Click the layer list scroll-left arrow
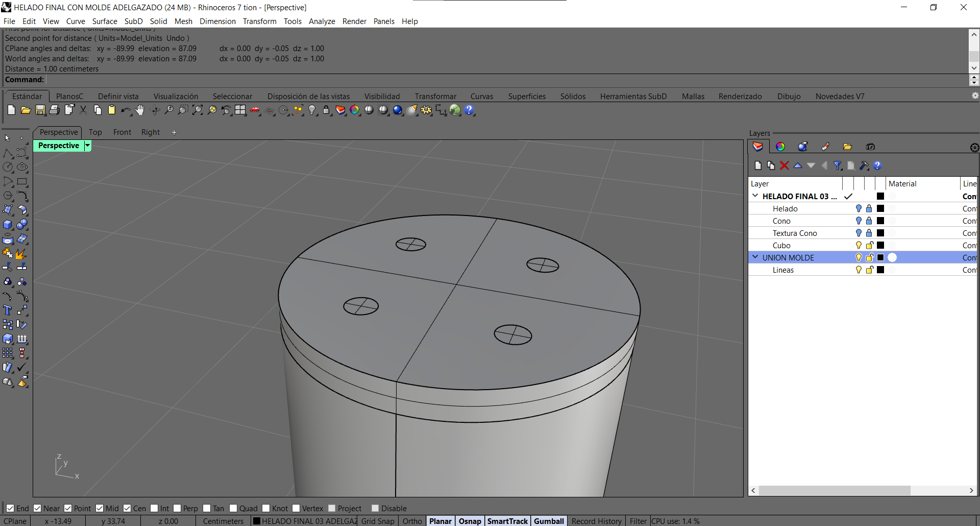This screenshot has width=980, height=526. [x=753, y=490]
